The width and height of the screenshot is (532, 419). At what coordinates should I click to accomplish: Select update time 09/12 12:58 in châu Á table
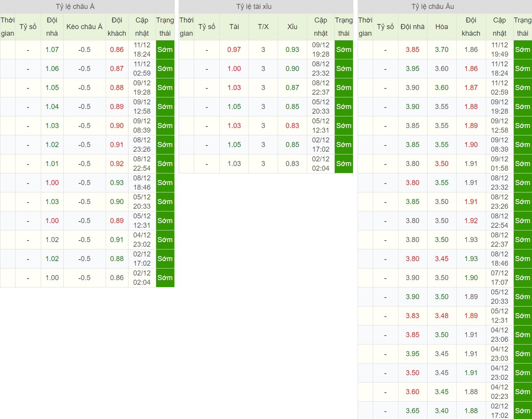pos(142,107)
